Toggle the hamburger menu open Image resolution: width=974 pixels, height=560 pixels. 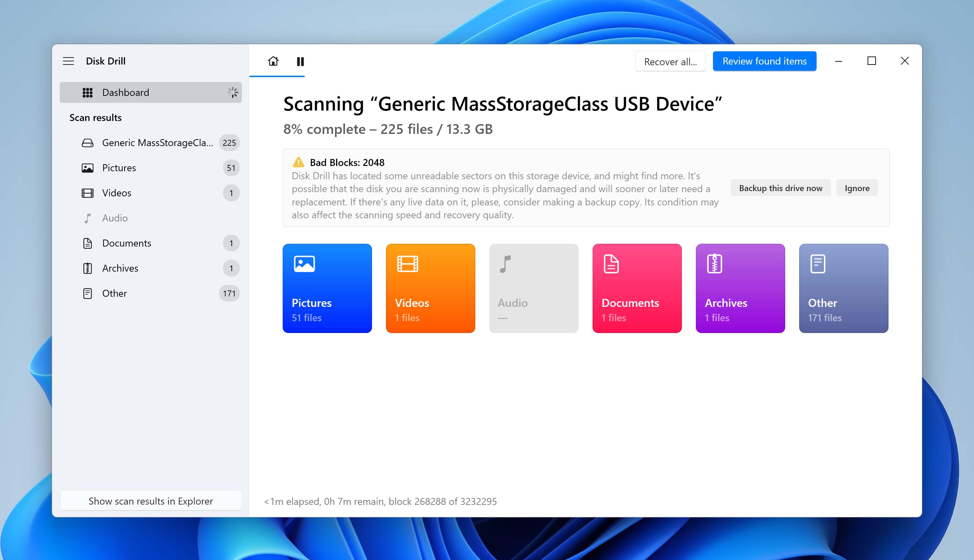click(x=68, y=61)
